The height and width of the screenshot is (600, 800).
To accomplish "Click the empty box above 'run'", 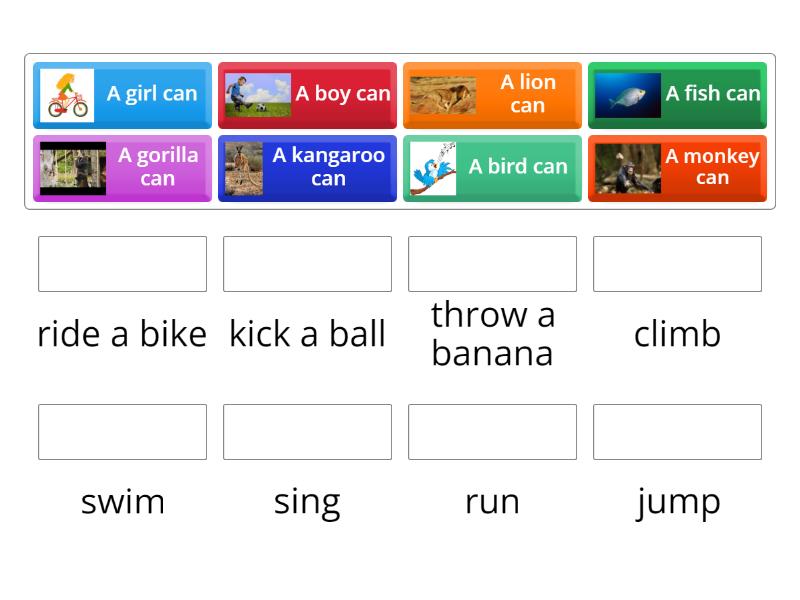I will coord(492,432).
